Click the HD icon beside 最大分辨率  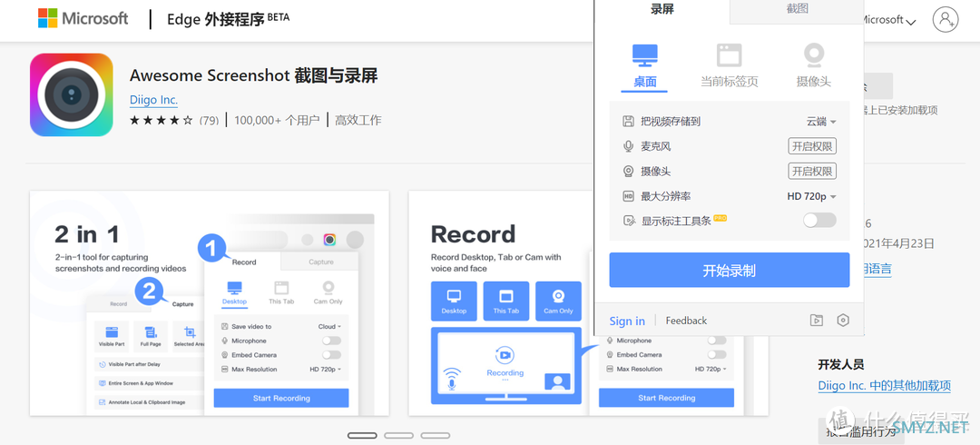click(x=628, y=196)
